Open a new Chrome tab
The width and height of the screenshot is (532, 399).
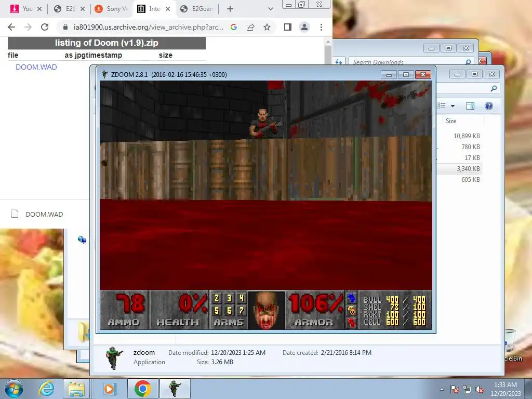(230, 9)
